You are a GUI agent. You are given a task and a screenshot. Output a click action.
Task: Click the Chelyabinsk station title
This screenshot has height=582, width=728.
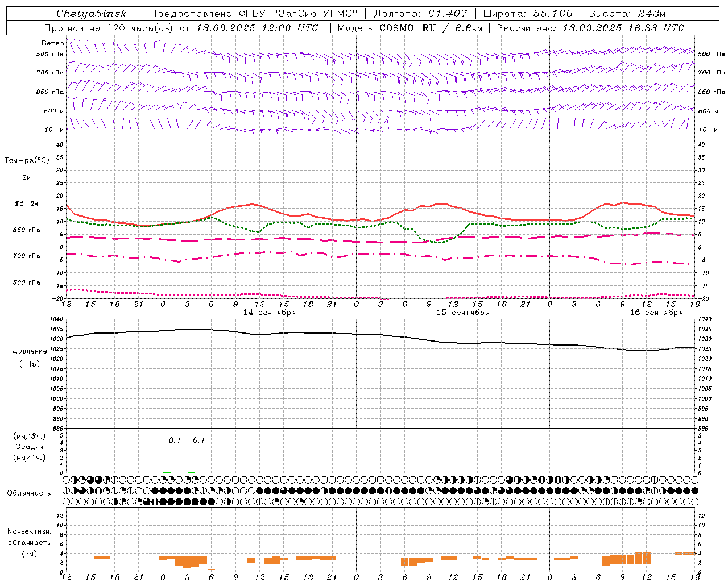tap(91, 13)
